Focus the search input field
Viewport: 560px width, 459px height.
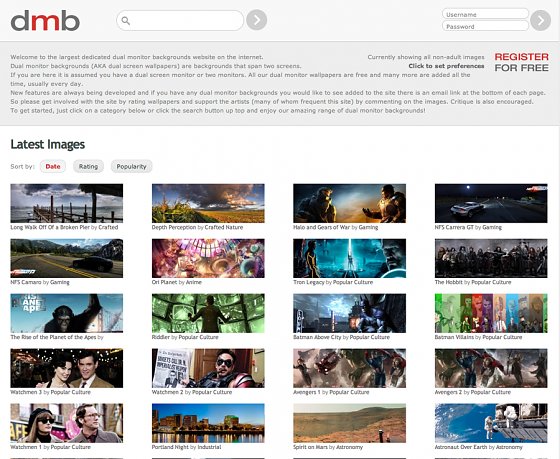[x=180, y=20]
